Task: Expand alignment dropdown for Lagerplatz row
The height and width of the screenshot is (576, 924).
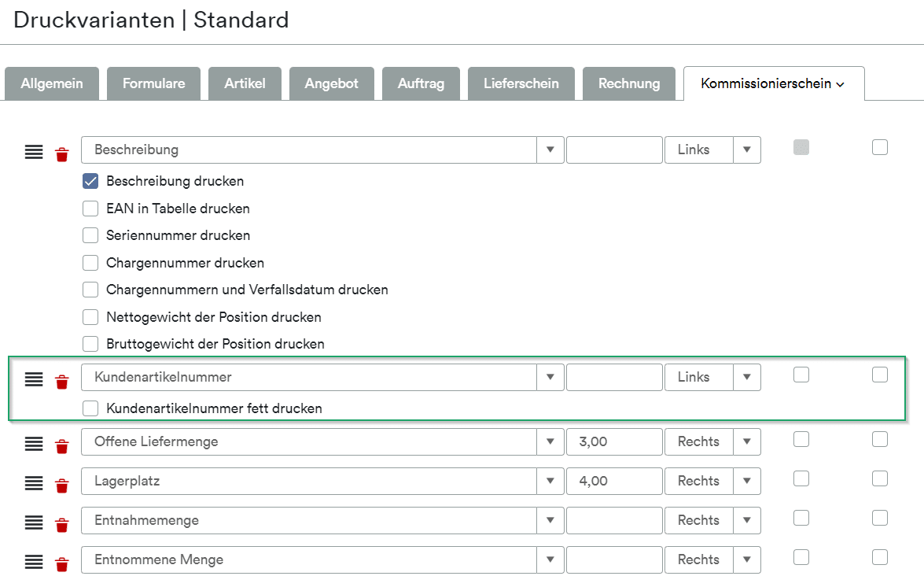Action: [746, 481]
